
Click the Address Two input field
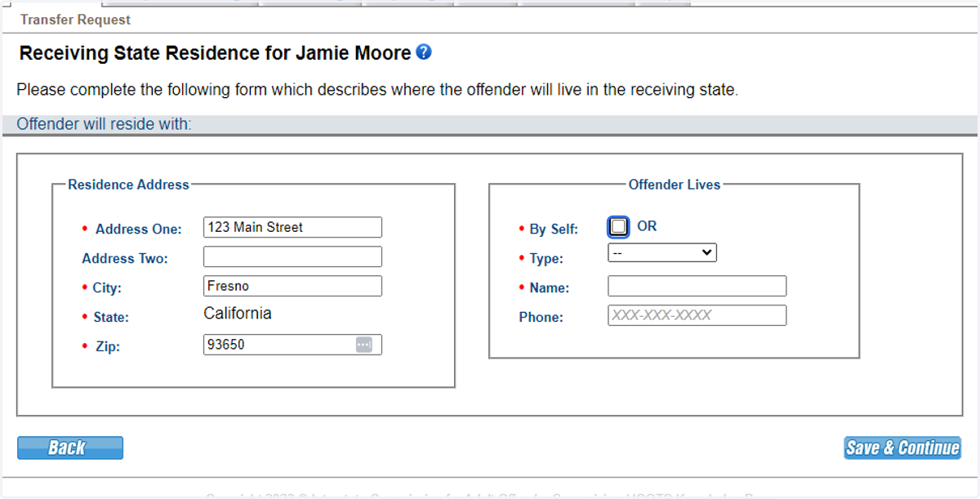pos(292,256)
